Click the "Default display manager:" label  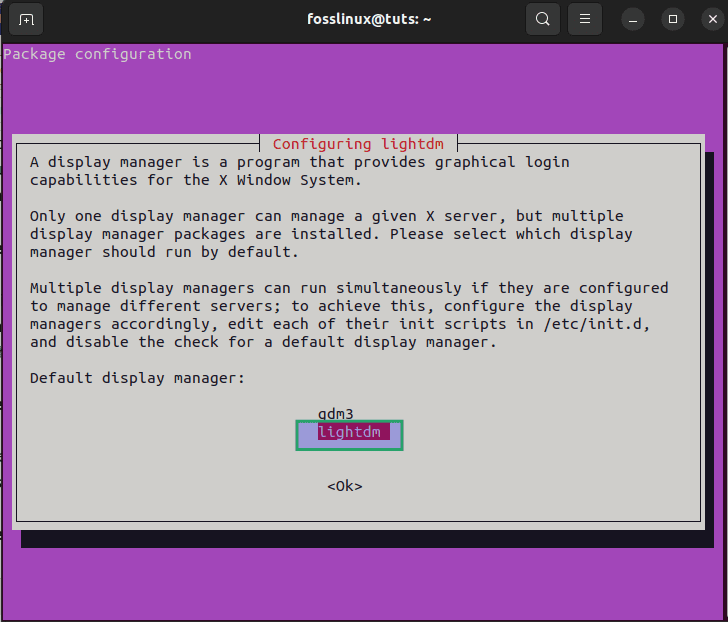(x=137, y=378)
